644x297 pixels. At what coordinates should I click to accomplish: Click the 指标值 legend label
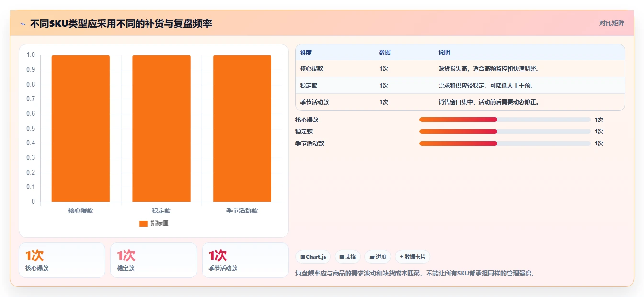tap(159, 223)
